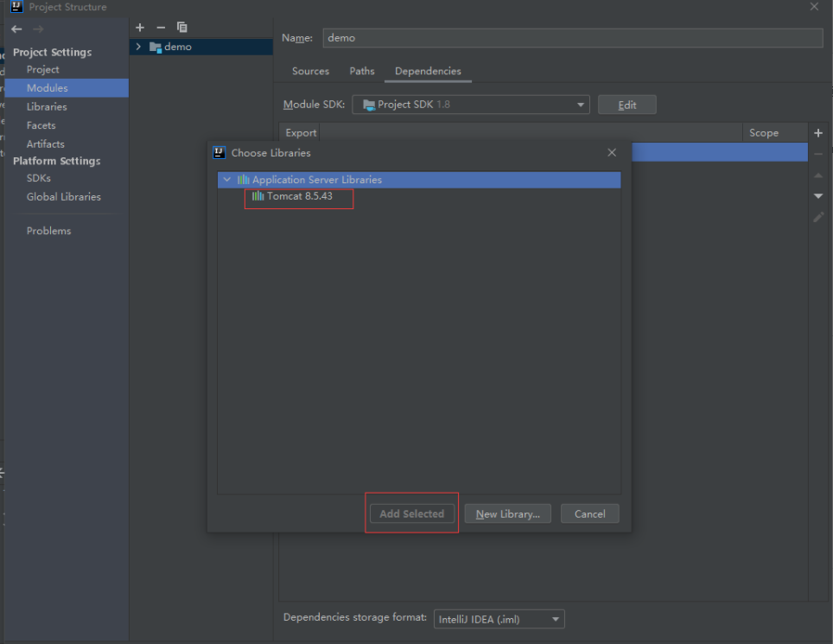This screenshot has width=833, height=644.
Task: Click the New Library... button
Action: pos(508,513)
